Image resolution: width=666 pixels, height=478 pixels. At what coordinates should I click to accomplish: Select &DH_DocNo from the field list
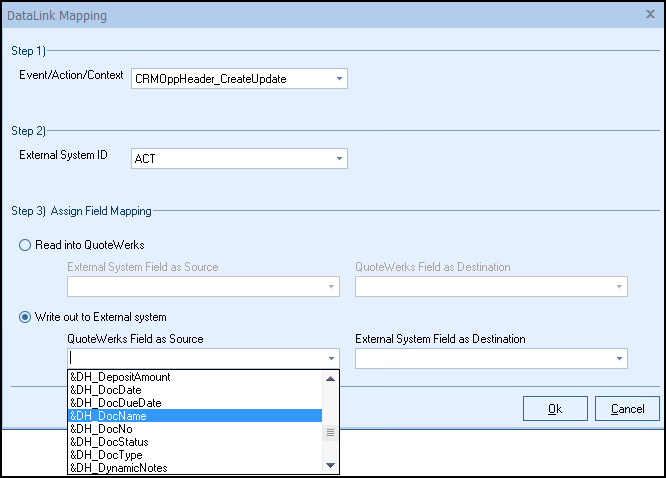pos(101,429)
